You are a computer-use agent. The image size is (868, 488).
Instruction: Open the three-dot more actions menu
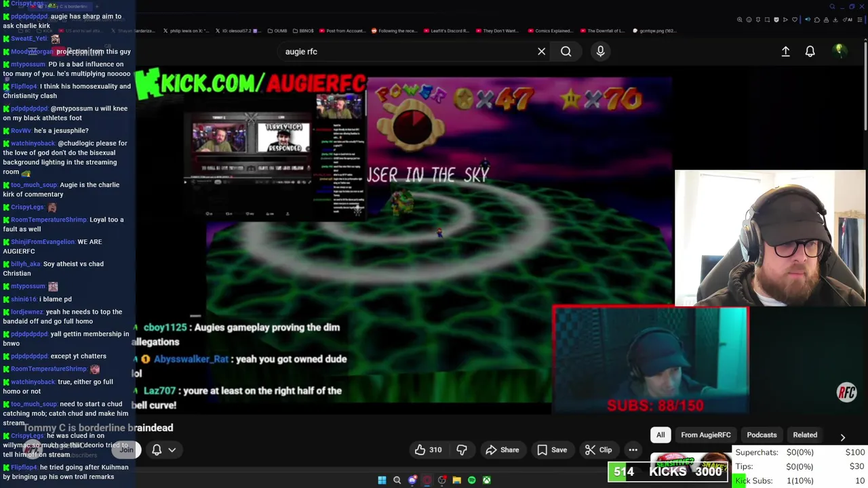(x=633, y=449)
